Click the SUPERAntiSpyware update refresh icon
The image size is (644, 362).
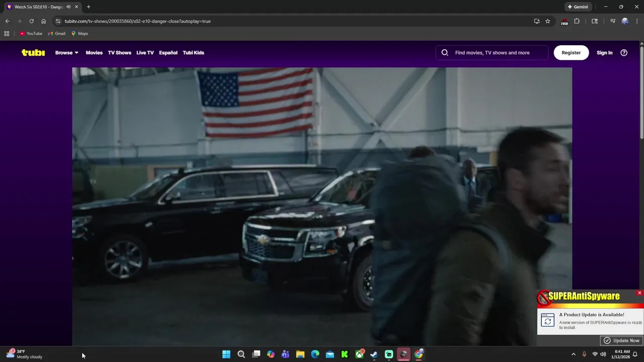pos(547,320)
